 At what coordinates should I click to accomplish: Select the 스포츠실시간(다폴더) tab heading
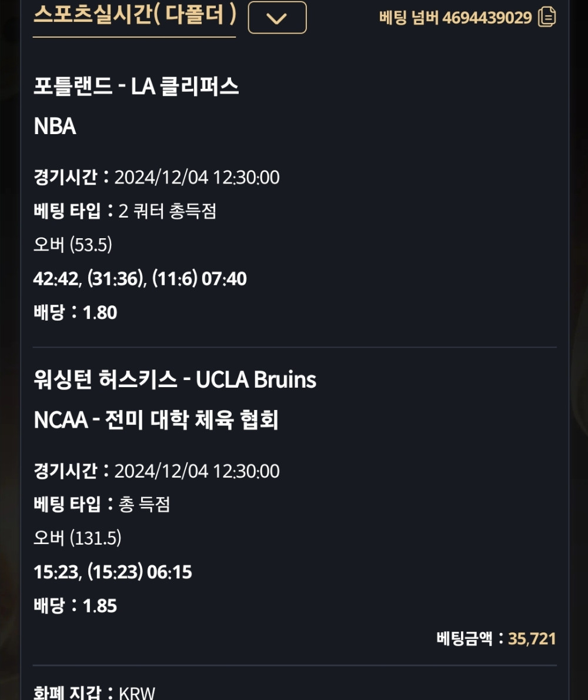tap(135, 15)
